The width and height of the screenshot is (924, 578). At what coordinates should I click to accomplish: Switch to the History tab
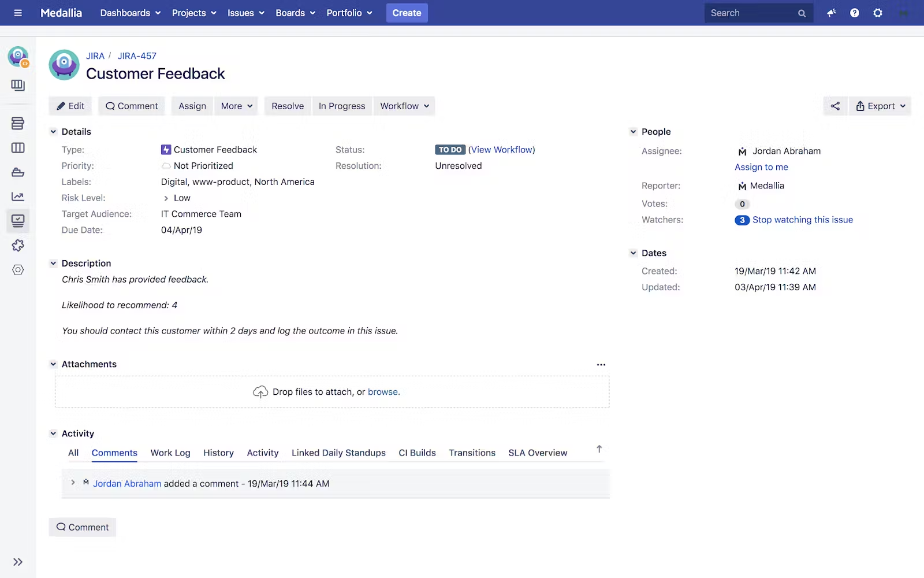coord(218,453)
